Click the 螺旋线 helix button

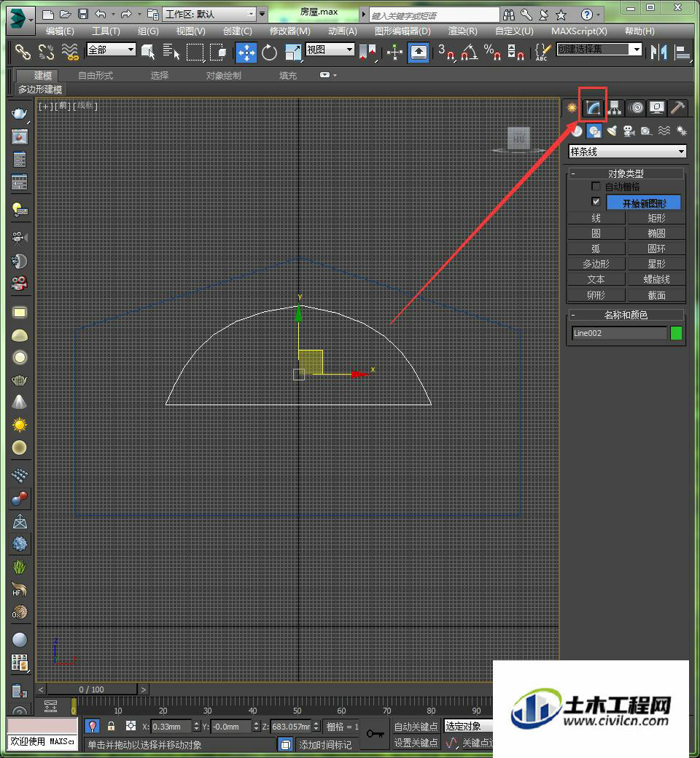(656, 279)
